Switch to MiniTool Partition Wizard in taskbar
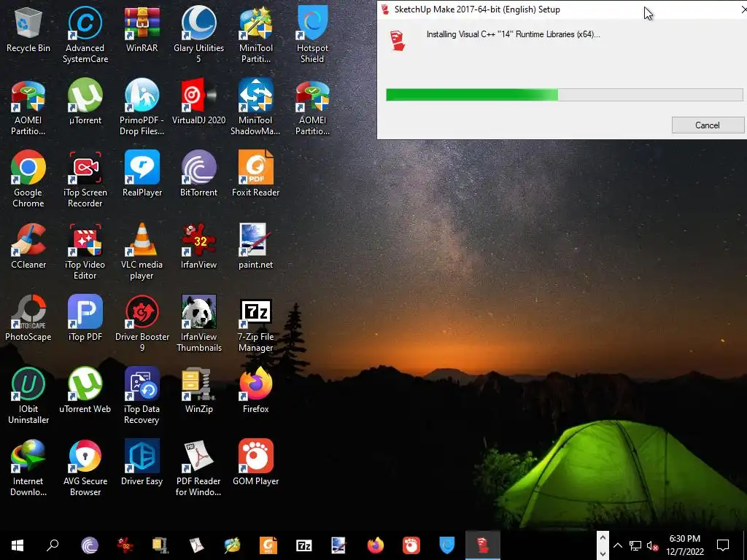The width and height of the screenshot is (747, 560). [233, 545]
